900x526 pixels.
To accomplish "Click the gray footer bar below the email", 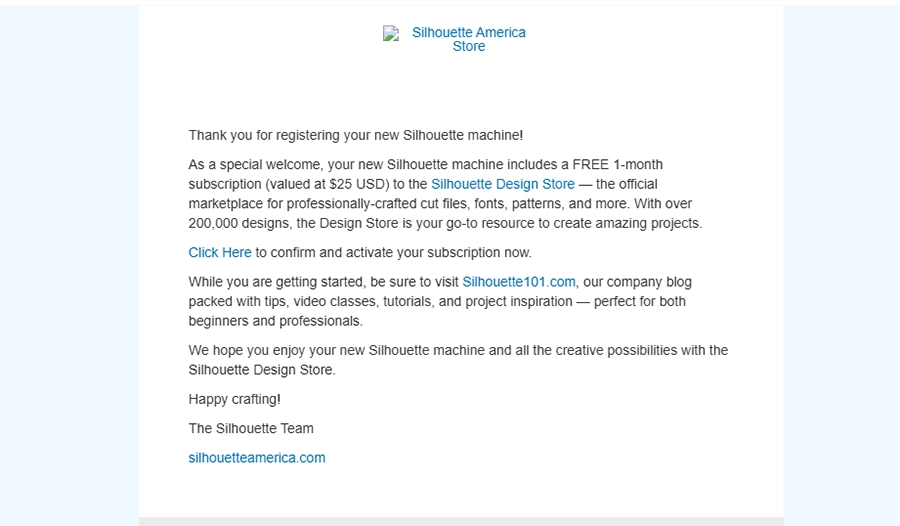I will tap(460, 521).
